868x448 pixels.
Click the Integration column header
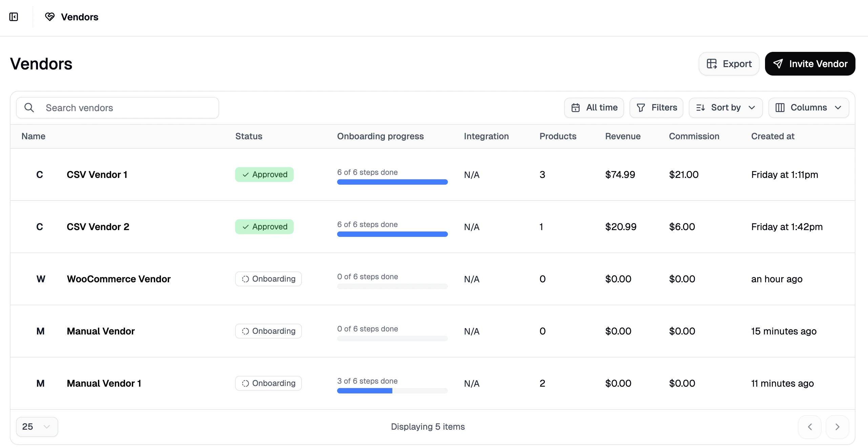point(486,136)
